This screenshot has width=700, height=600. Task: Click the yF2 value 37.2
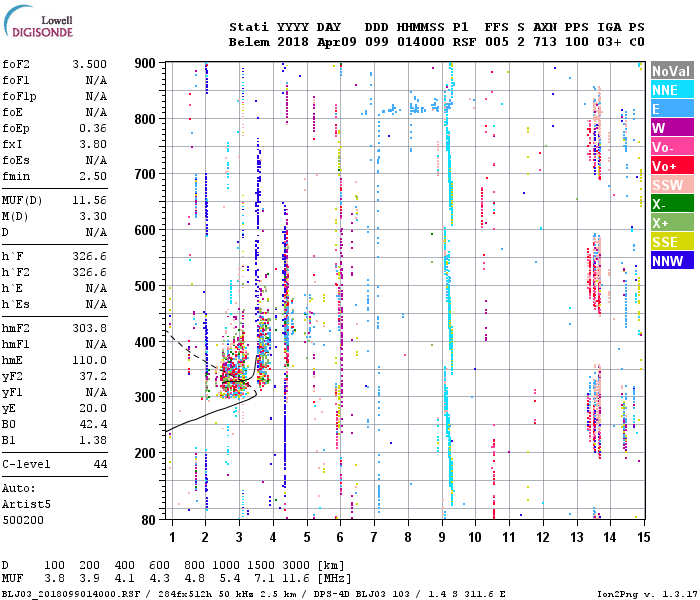coord(93,376)
